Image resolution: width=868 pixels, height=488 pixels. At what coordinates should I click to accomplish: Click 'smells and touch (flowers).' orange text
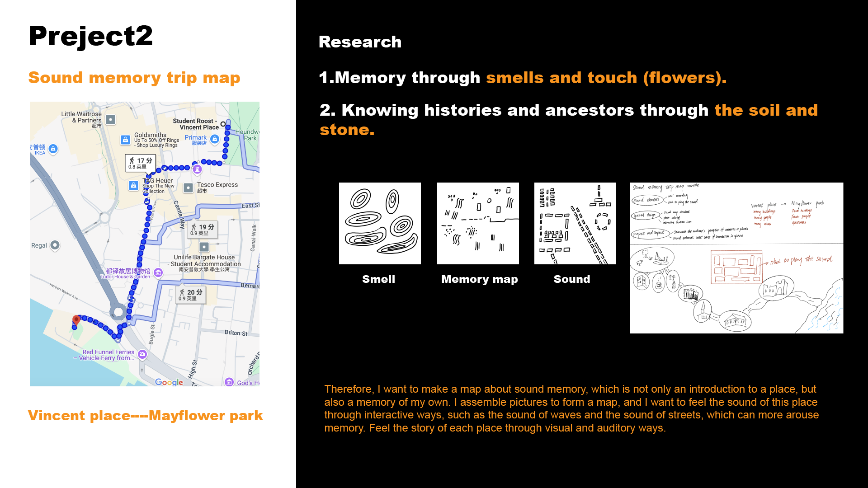[606, 78]
